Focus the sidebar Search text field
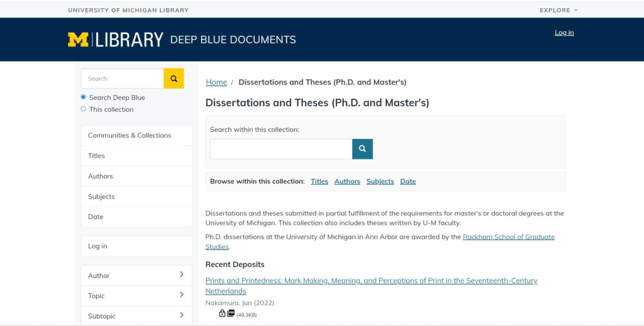 pyautogui.click(x=123, y=79)
